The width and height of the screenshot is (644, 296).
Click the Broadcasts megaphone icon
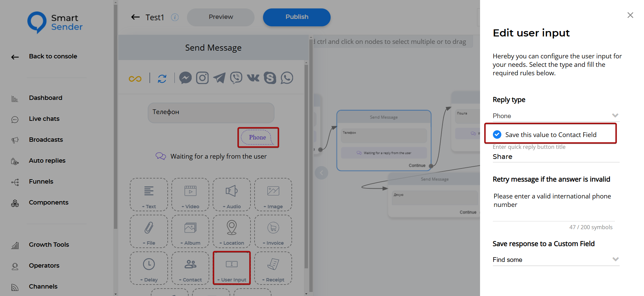click(15, 140)
